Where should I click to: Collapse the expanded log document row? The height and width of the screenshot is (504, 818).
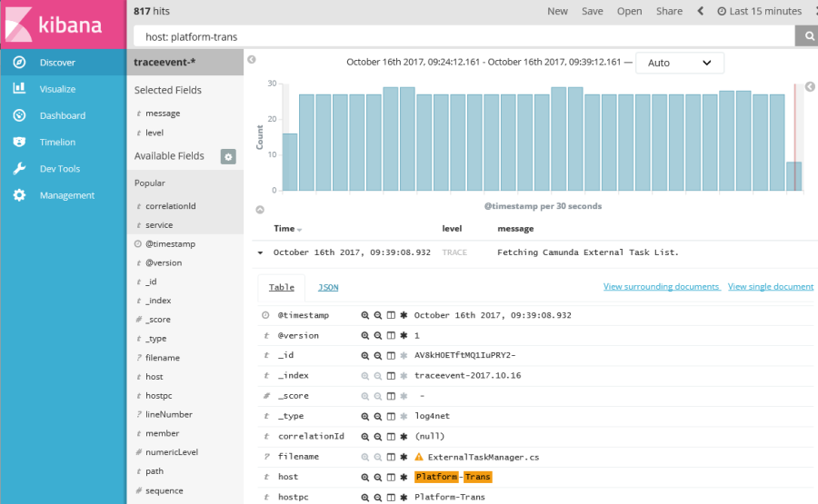pos(261,252)
